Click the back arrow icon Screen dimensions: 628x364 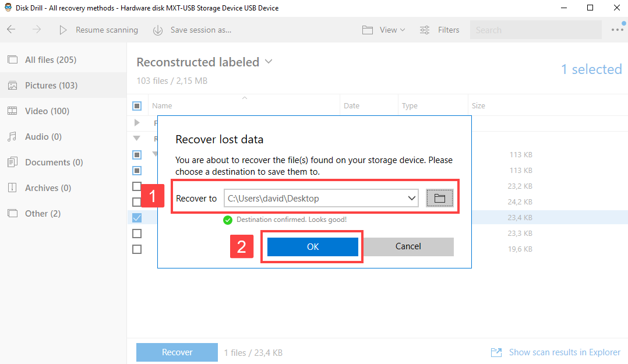coord(11,30)
